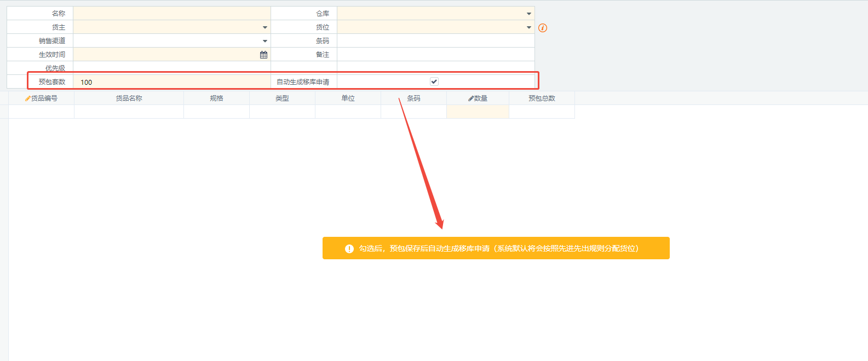This screenshot has height=361, width=868.
Task: Click the 规格 column header
Action: pos(216,98)
